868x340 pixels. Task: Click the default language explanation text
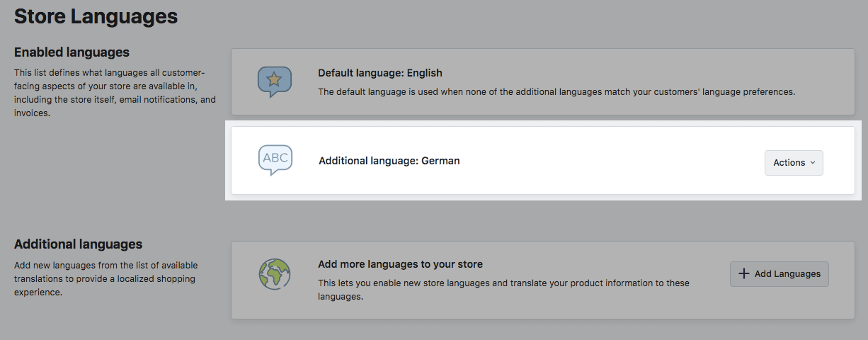pos(556,92)
